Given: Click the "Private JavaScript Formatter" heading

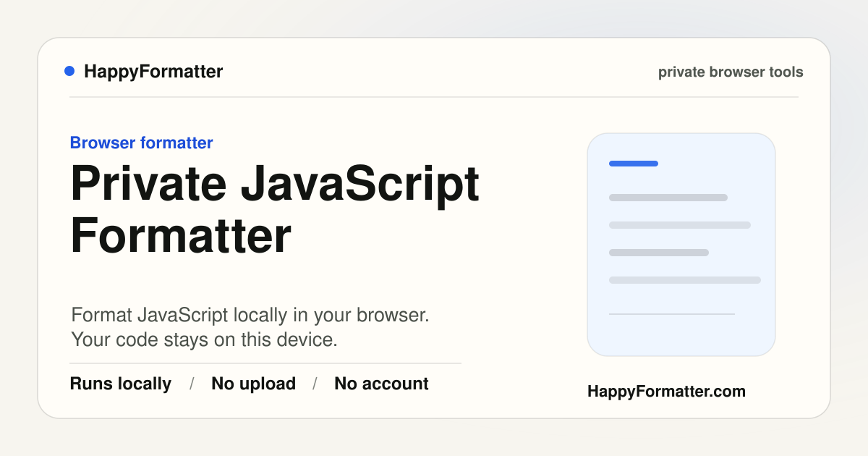Looking at the screenshot, I should point(275,209).
